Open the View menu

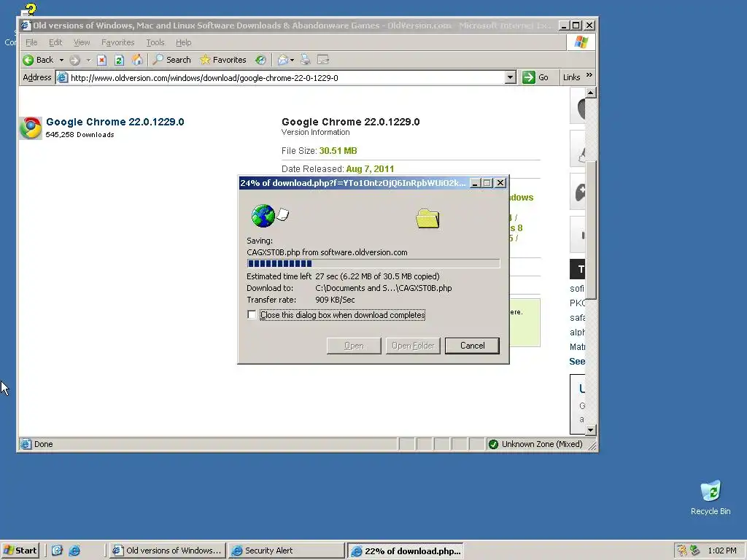coord(82,42)
